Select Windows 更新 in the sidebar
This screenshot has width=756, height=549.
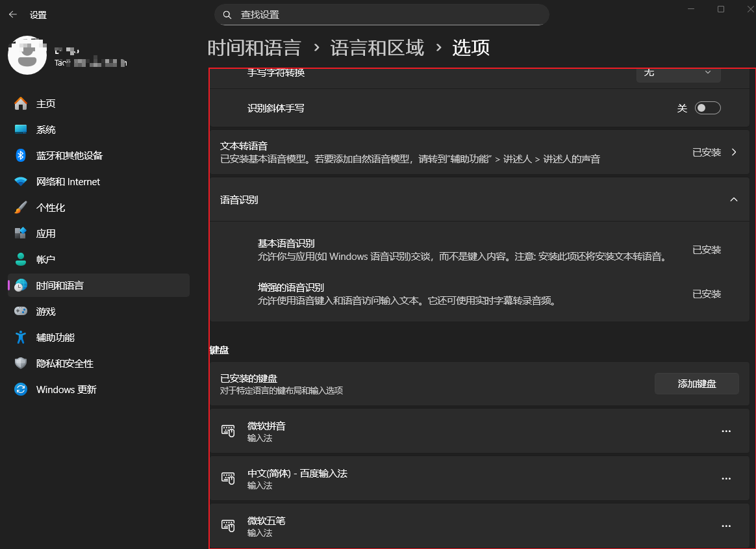click(98, 389)
